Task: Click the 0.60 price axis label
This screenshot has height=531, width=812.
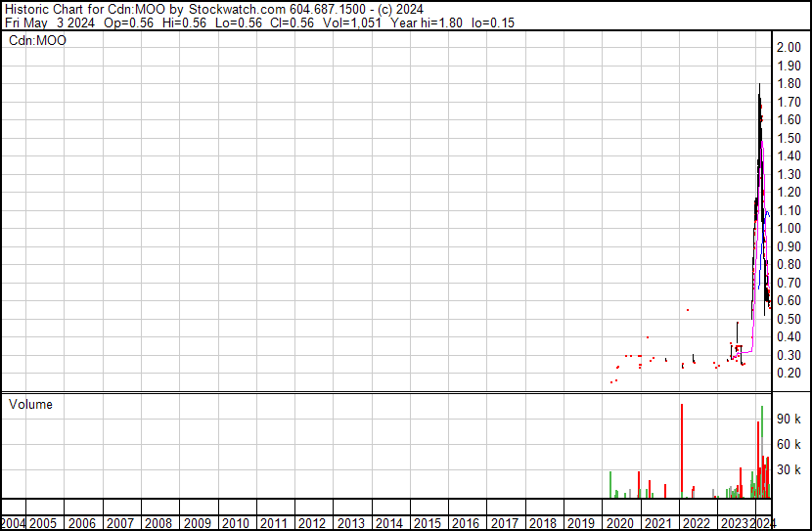Action: (x=789, y=301)
